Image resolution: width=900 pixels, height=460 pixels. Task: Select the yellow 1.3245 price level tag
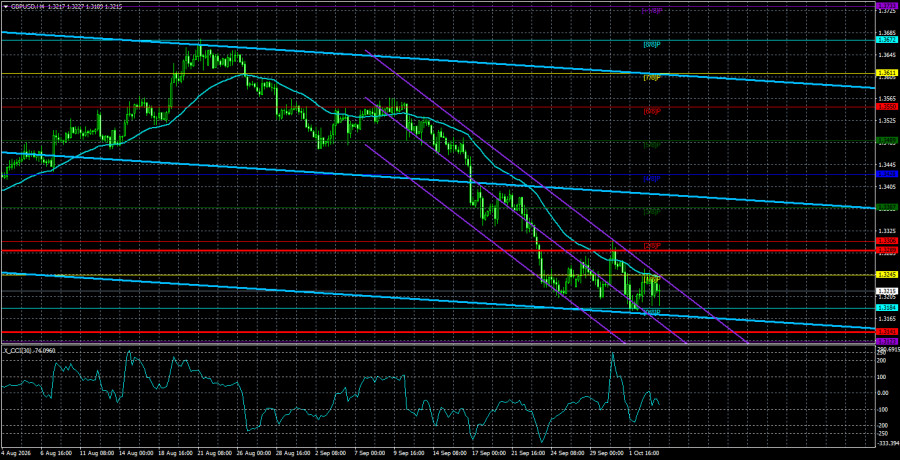point(887,275)
